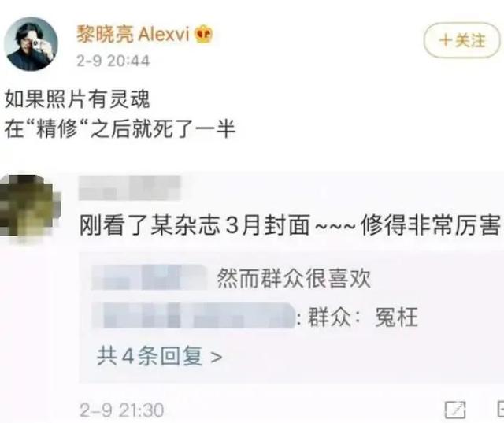Click the chevron after 共4条回复
The height and width of the screenshot is (423, 504).
pos(217,357)
